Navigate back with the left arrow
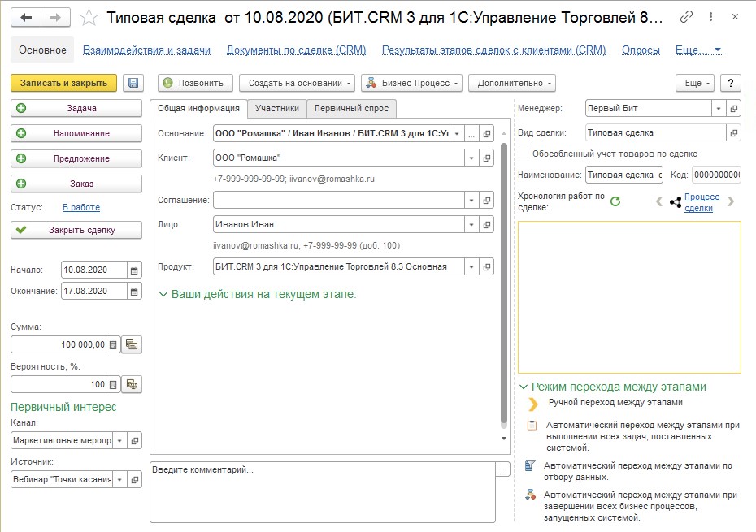756x532 pixels. pyautogui.click(x=27, y=17)
